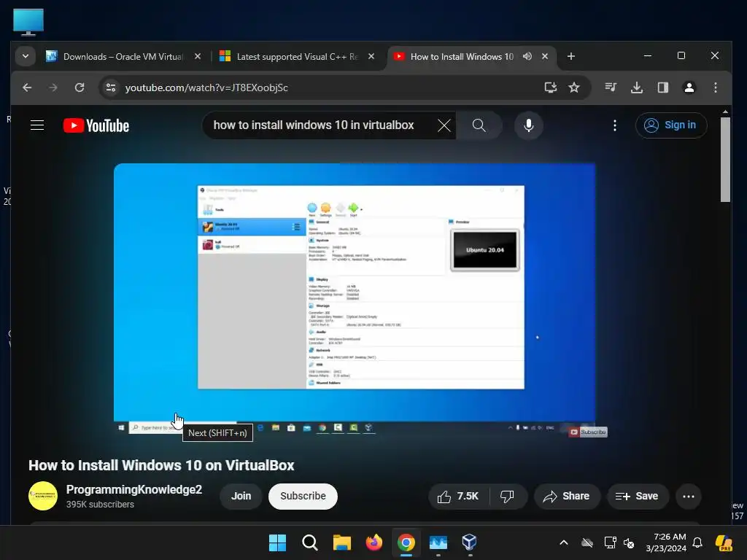Viewport: 747px width, 560px height.
Task: Join the channel membership
Action: click(241, 496)
